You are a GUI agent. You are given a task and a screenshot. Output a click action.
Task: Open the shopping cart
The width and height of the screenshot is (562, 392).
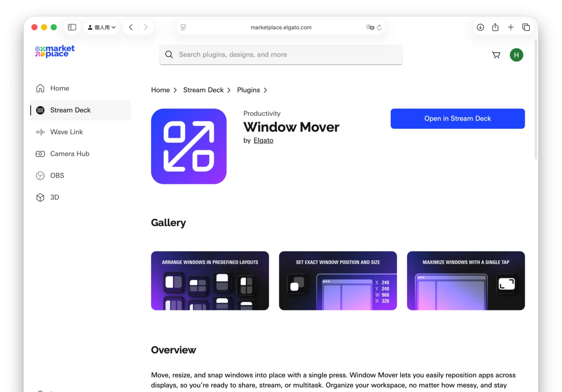[x=496, y=55]
